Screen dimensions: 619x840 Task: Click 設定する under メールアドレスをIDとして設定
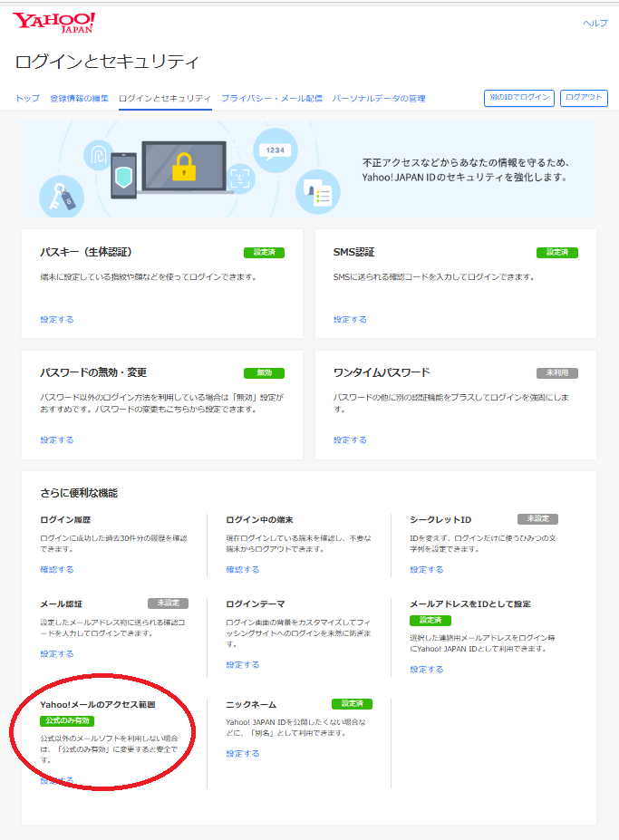427,669
